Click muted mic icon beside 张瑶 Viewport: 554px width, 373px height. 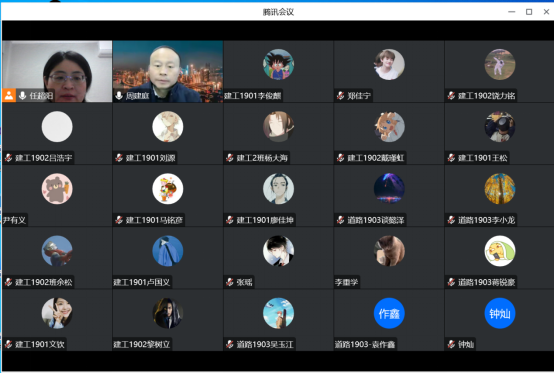click(x=230, y=282)
